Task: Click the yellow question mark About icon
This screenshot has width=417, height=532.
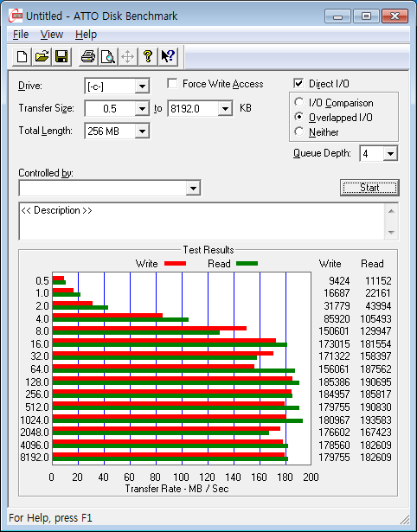Action: 148,56
